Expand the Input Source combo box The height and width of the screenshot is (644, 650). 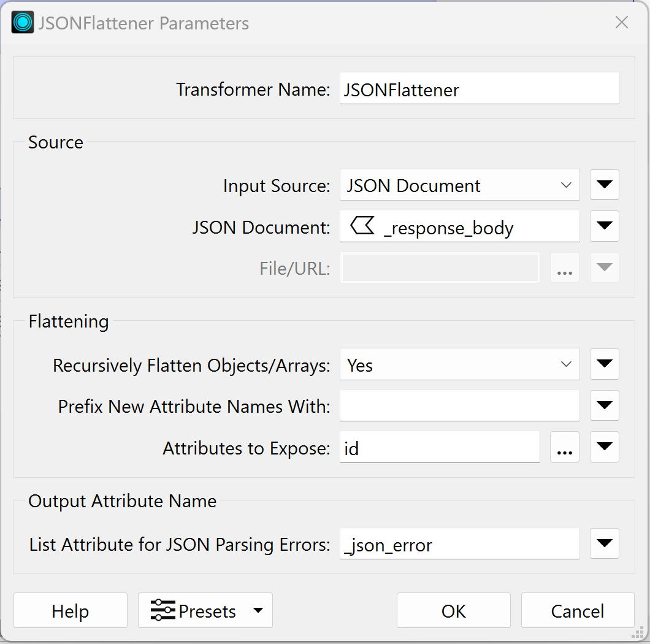(459, 185)
